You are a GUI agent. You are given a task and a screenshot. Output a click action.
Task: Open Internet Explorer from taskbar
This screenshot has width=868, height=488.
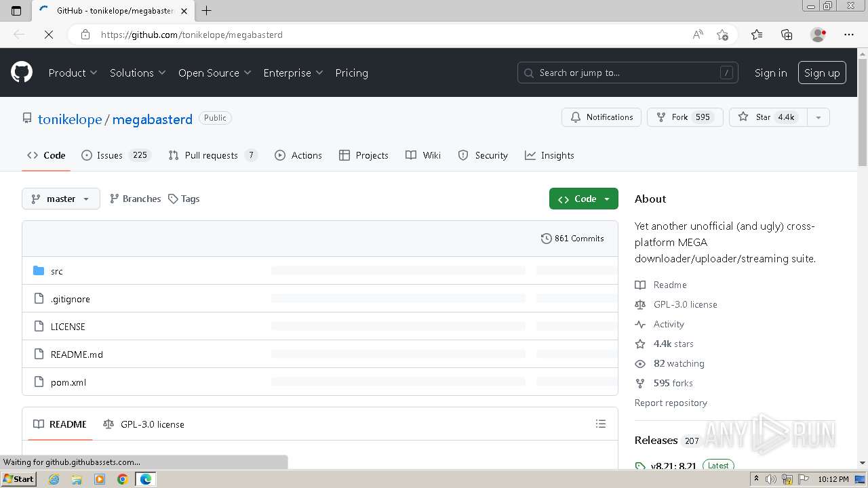(54, 479)
